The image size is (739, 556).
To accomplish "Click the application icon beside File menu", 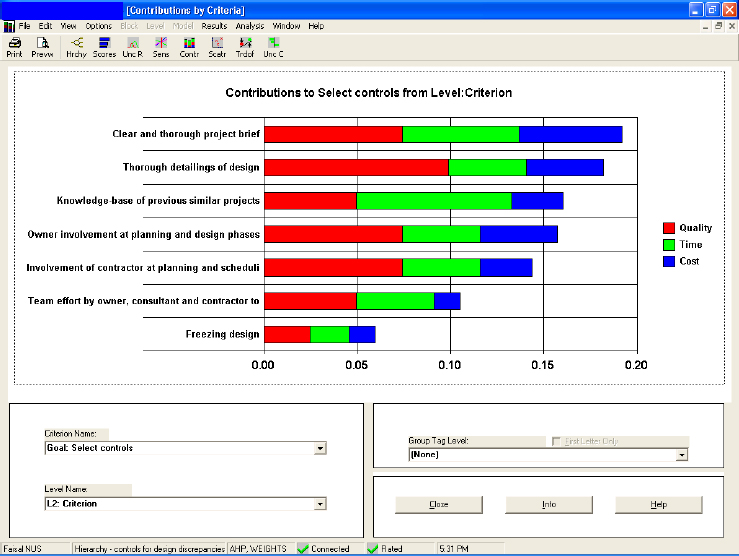I will [8, 26].
